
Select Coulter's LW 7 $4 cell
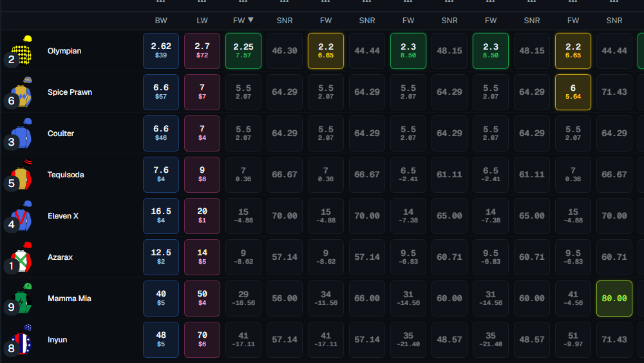coord(202,133)
